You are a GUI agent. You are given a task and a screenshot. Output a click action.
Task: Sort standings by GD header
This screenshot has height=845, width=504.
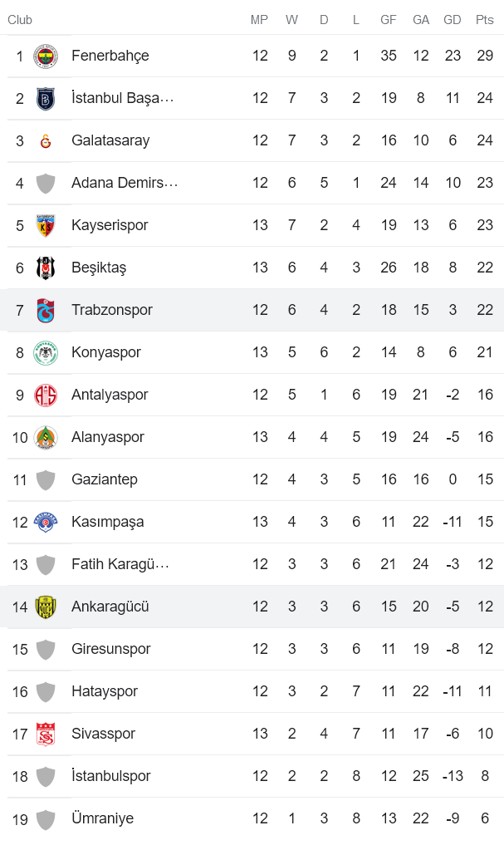(x=453, y=19)
